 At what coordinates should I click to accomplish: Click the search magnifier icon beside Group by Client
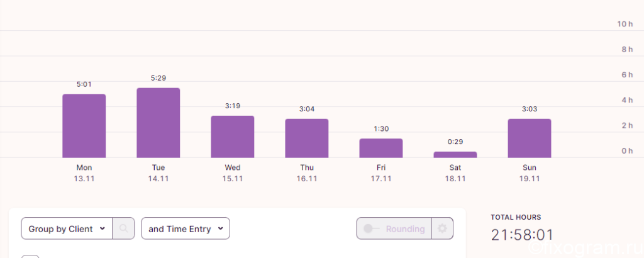pyautogui.click(x=124, y=228)
